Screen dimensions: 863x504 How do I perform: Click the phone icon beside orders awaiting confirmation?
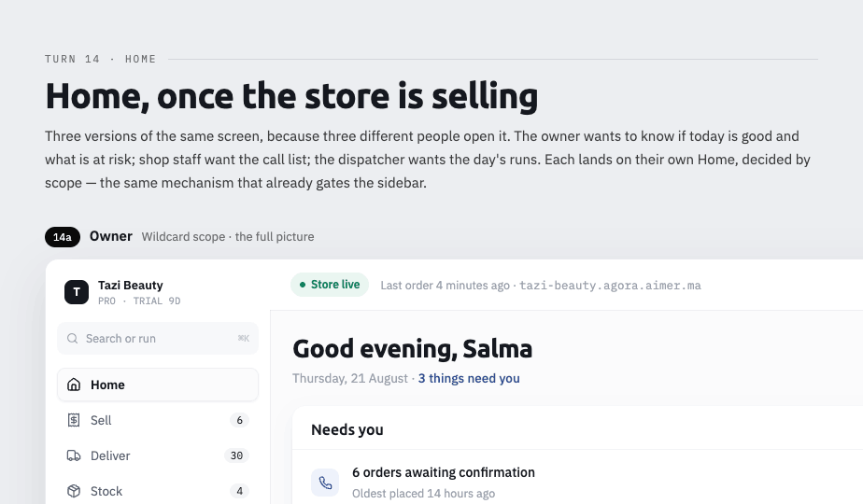click(x=325, y=483)
